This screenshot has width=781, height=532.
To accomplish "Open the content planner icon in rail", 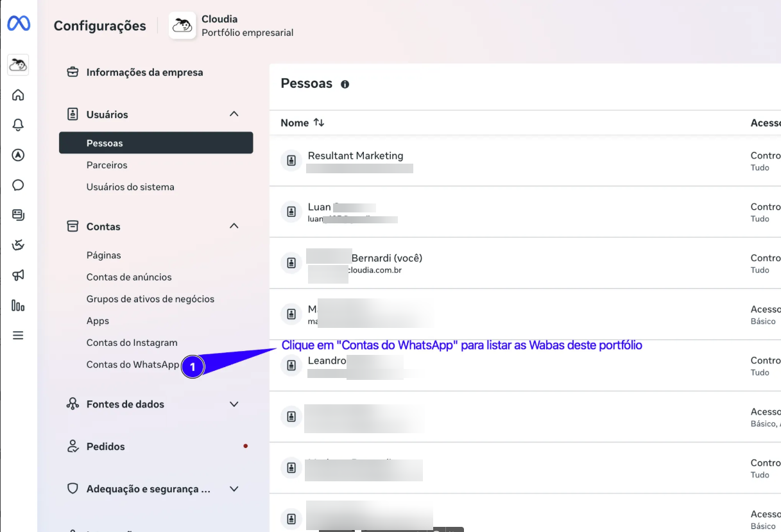I will (x=18, y=215).
